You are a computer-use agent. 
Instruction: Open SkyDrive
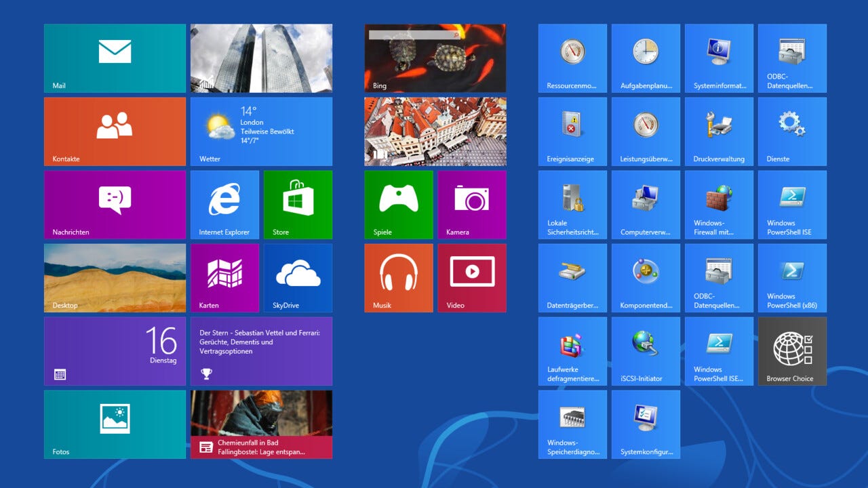click(298, 277)
